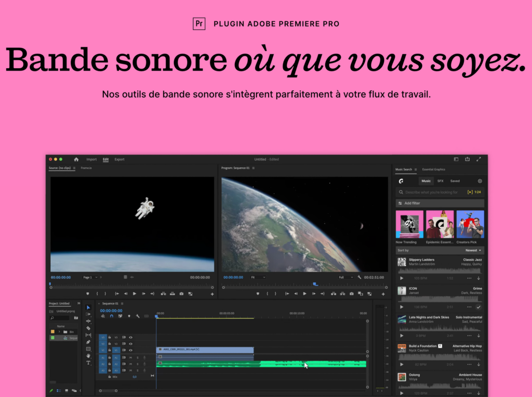Click New Bin icon in Project panel
The image size is (532, 397).
pyautogui.click(x=76, y=318)
